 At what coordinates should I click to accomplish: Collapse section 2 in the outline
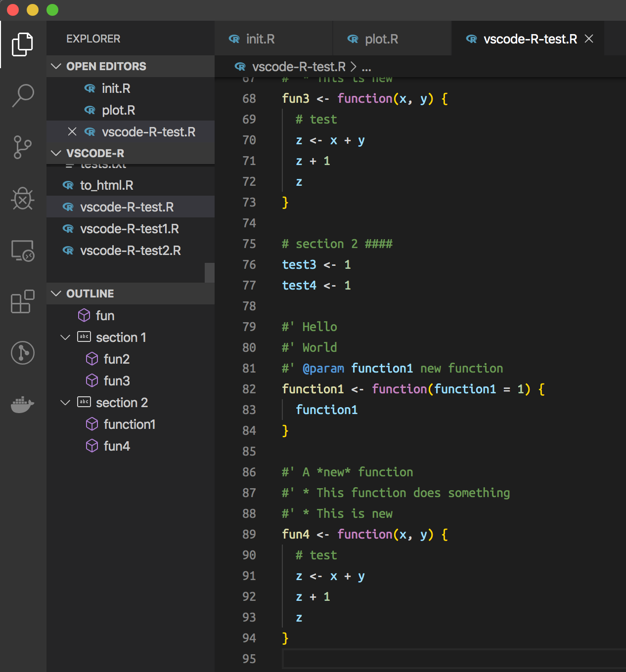point(65,402)
